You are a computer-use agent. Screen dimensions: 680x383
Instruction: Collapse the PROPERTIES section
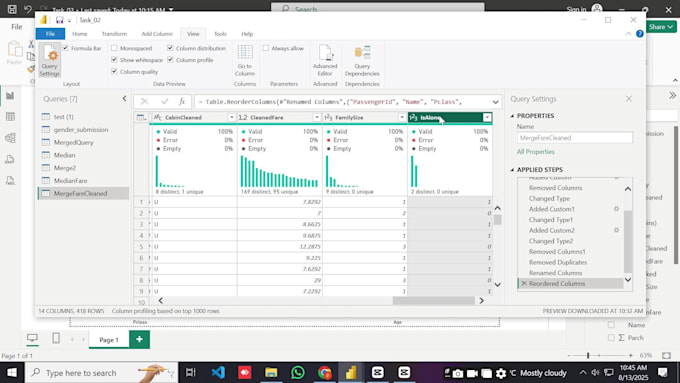512,116
